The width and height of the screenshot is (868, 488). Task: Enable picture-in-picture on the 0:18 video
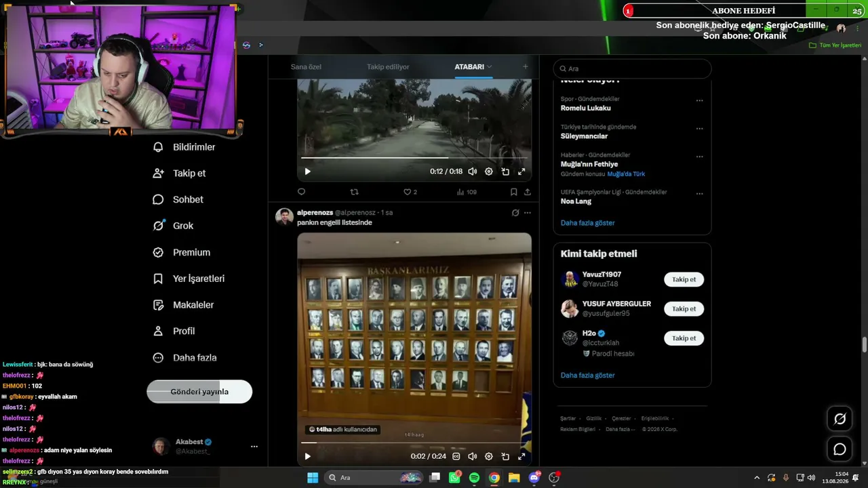[x=505, y=171]
